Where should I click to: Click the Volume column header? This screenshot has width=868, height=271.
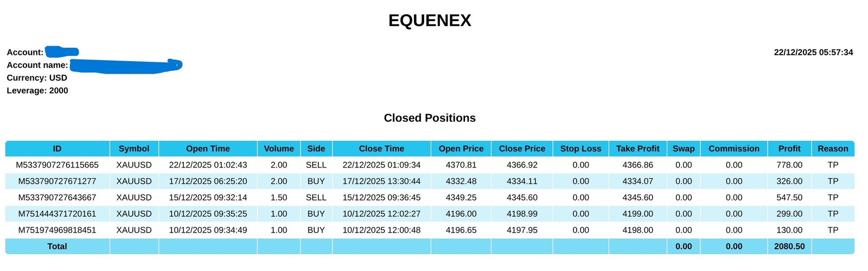[x=279, y=149]
